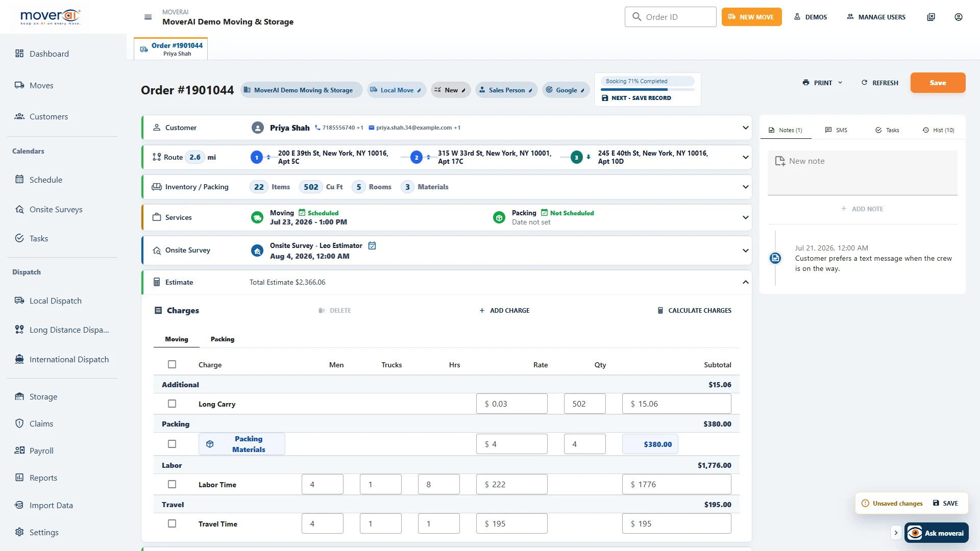Check the Travel Time charge checkbox
Image resolution: width=980 pixels, height=551 pixels.
click(172, 523)
